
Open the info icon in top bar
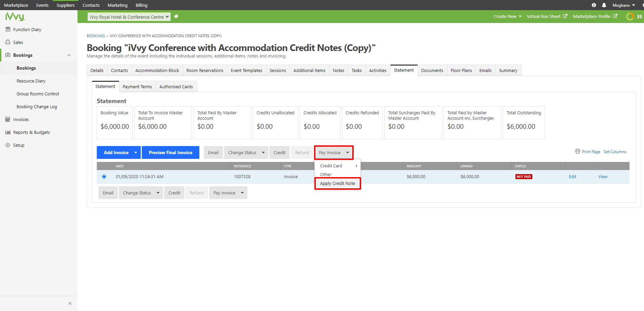[594, 5]
